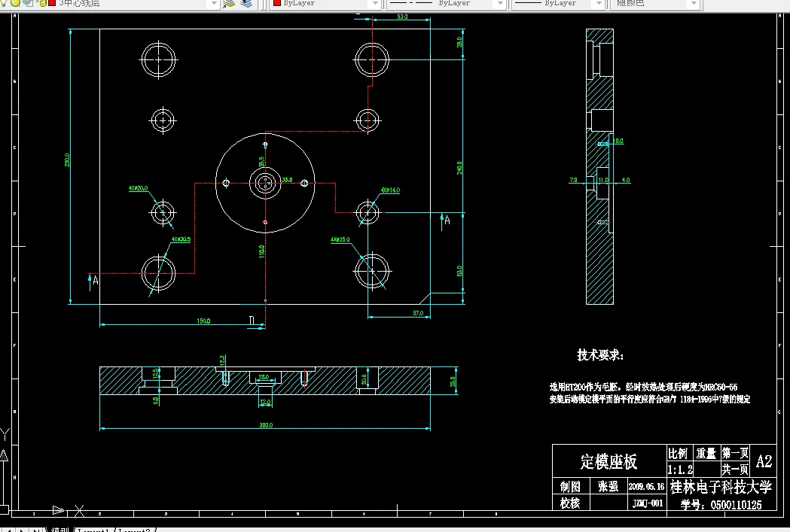Select the 10.0 dimension in side view

pyautogui.click(x=618, y=141)
